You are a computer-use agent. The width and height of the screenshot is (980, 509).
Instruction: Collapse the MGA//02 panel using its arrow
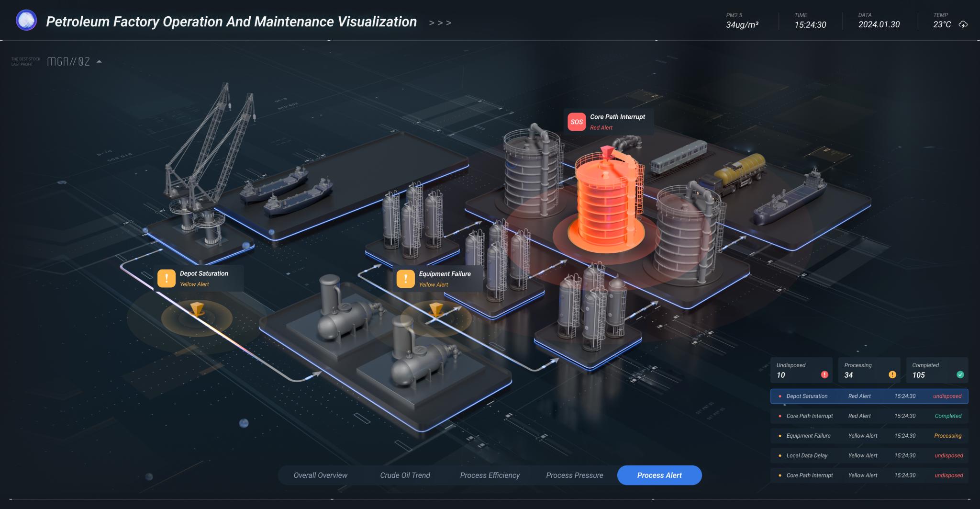point(100,61)
